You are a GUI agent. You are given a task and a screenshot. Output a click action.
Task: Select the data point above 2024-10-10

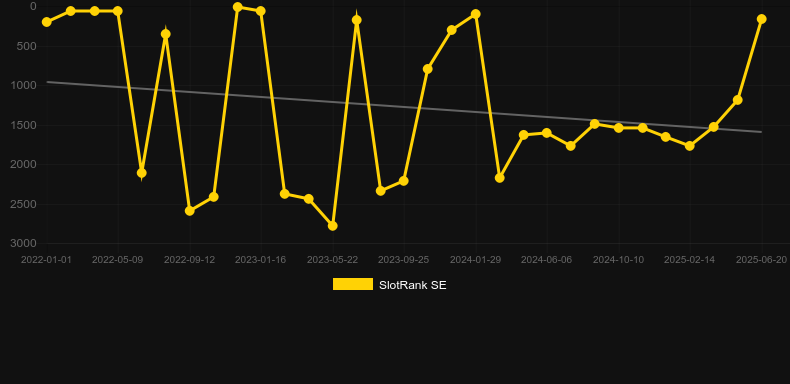click(x=619, y=128)
